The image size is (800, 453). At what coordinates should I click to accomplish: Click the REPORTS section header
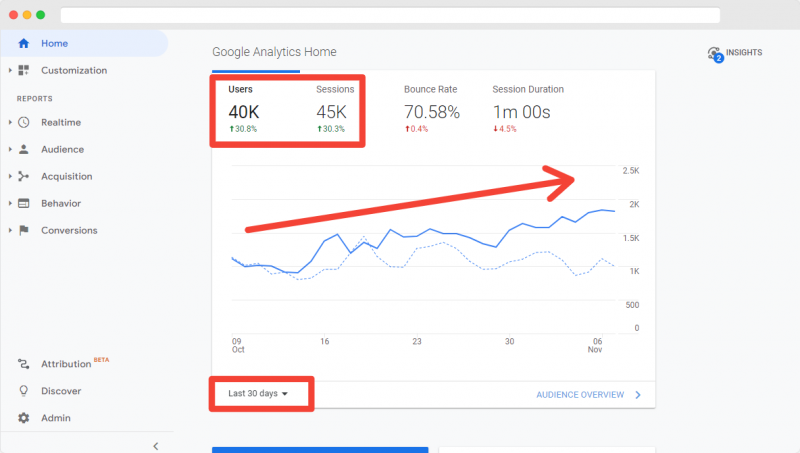pos(35,98)
